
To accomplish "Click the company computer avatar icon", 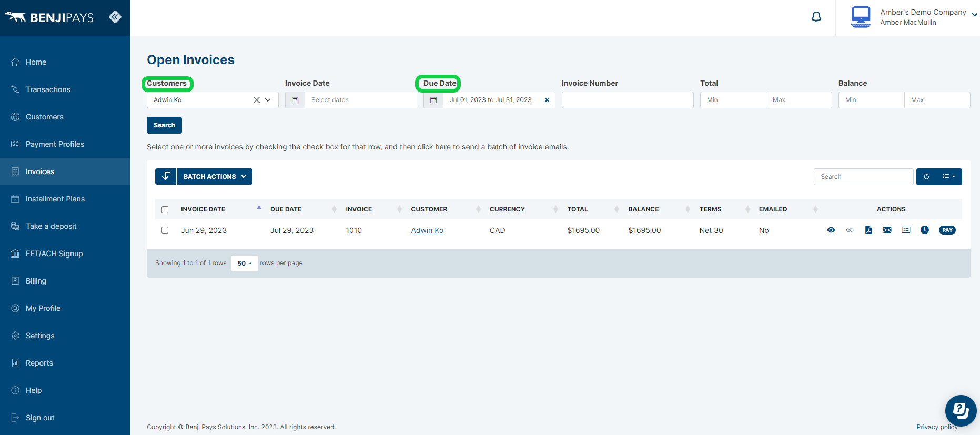I will [x=861, y=17].
